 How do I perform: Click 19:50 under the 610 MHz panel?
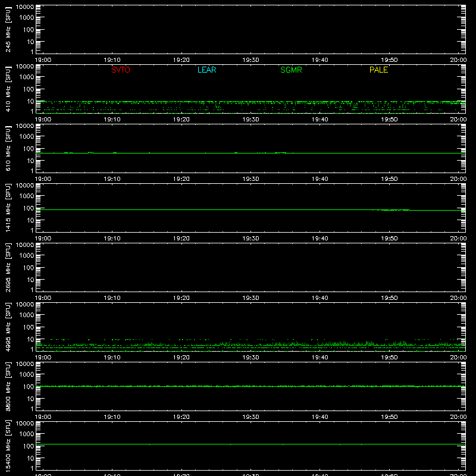(389, 179)
